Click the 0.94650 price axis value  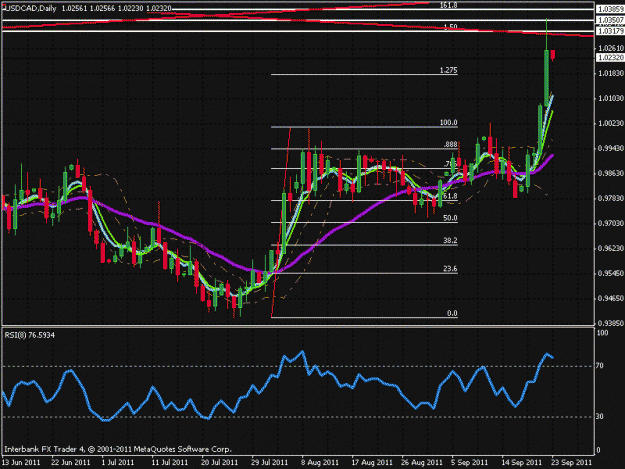[611, 298]
